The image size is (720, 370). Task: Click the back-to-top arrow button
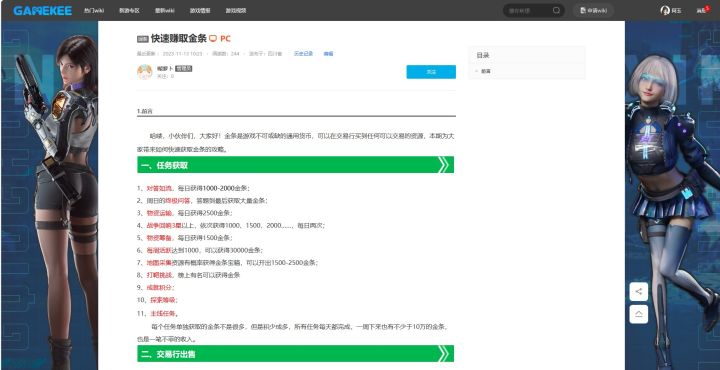pyautogui.click(x=638, y=314)
